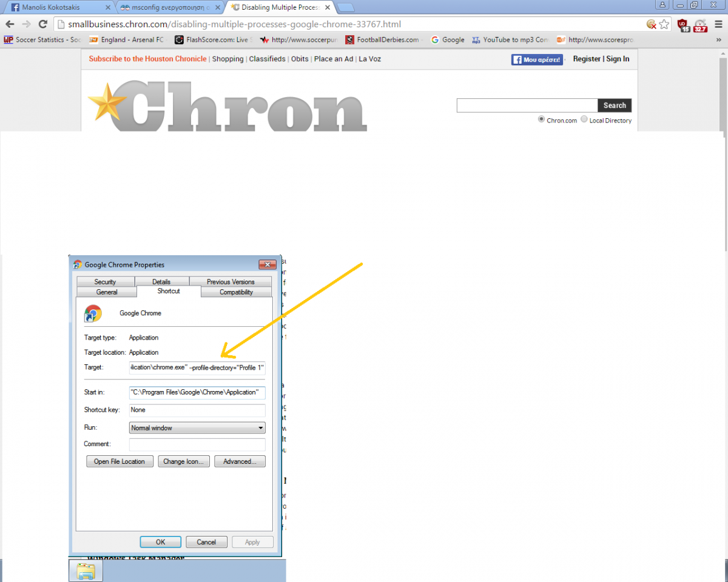Close the Disabling Multiple Processes tab
The image size is (728, 582).
point(328,8)
